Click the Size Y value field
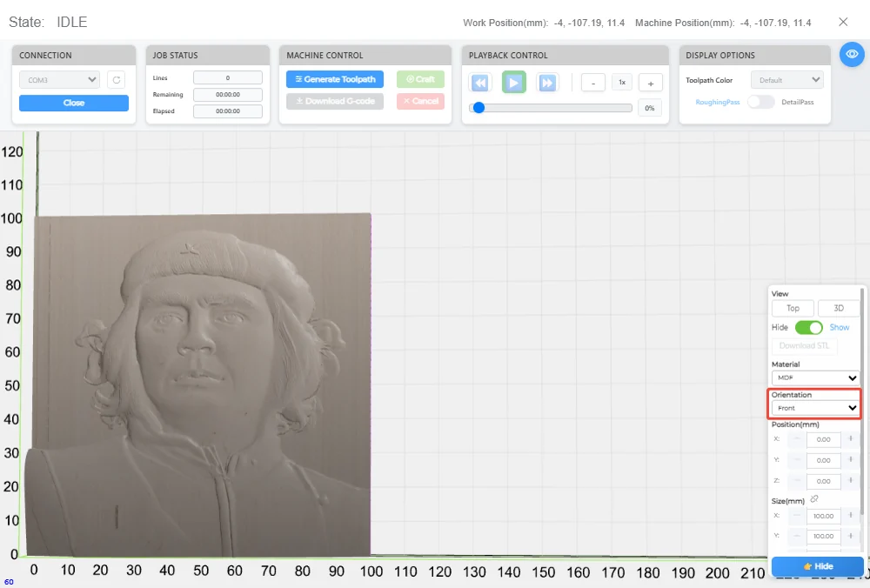The height and width of the screenshot is (588, 870). tap(823, 536)
